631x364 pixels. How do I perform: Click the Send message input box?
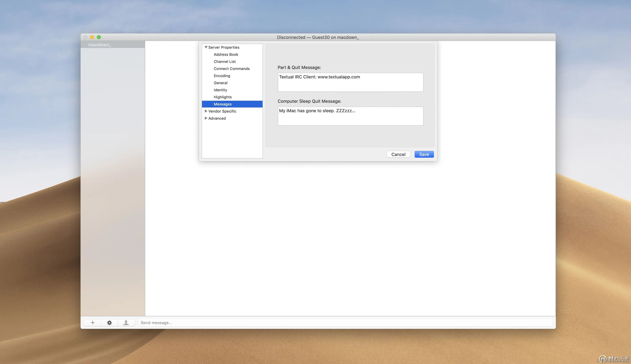click(345, 323)
